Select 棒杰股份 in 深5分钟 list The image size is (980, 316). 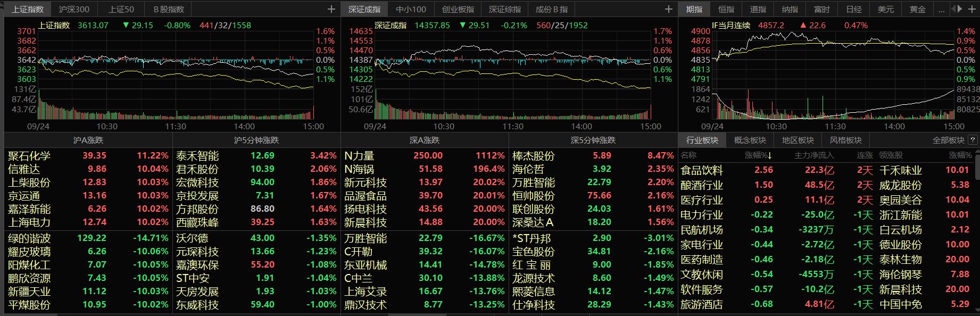[593, 155]
